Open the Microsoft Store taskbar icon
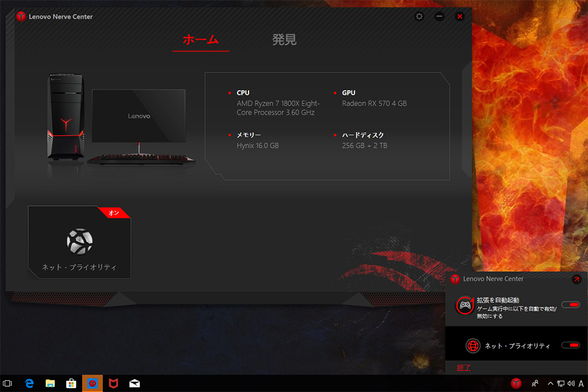Image resolution: width=588 pixels, height=392 pixels. point(71,383)
